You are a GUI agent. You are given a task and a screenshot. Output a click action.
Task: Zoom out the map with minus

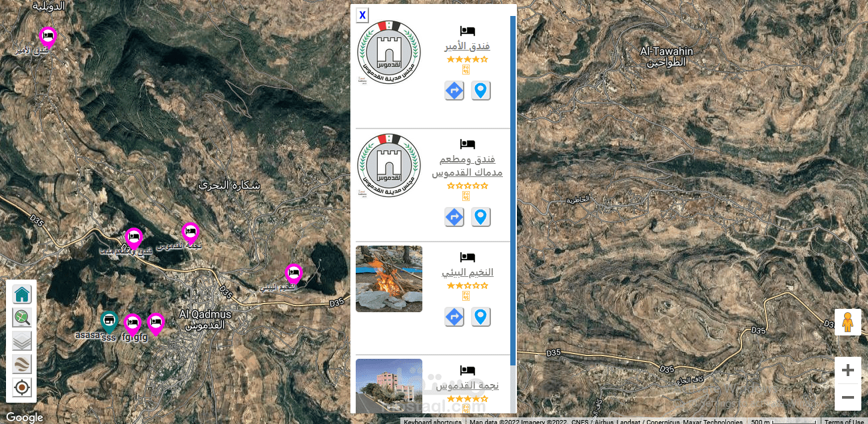pos(848,397)
